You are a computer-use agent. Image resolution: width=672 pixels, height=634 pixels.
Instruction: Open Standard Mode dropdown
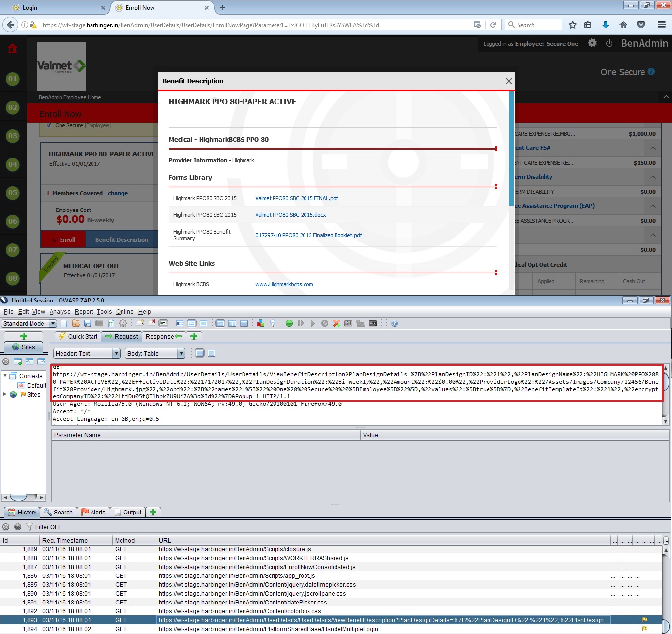point(29,323)
